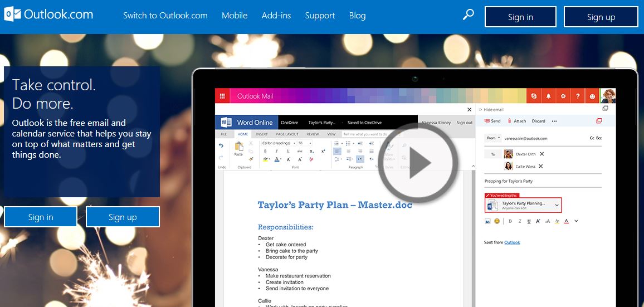This screenshot has width=644, height=307.
Task: Click the Undo arrow in Word ribbon
Action: [x=221, y=145]
